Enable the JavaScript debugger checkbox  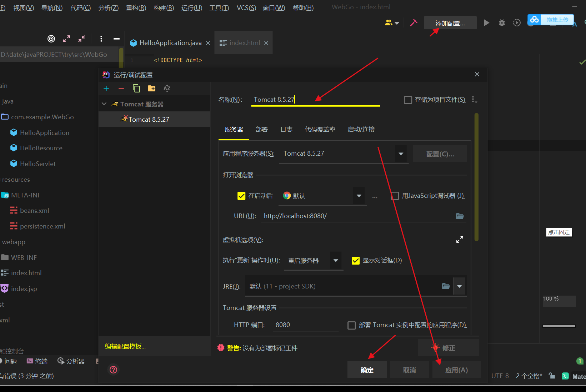(x=395, y=196)
